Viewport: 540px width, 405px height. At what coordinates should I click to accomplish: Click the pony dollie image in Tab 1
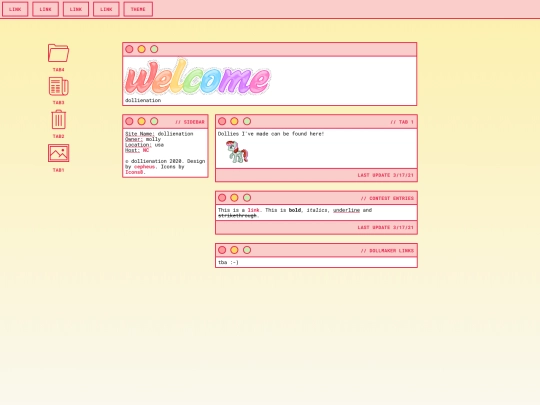click(237, 152)
